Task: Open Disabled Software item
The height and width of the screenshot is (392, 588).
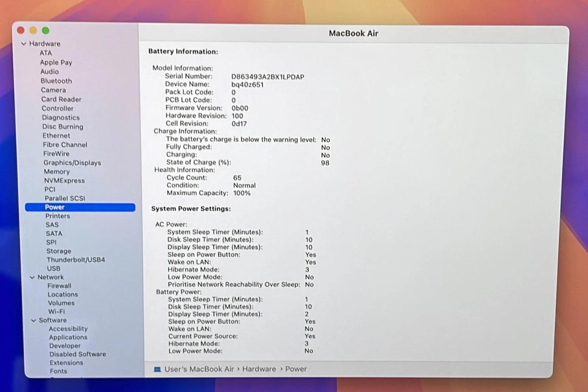Action: (x=78, y=354)
